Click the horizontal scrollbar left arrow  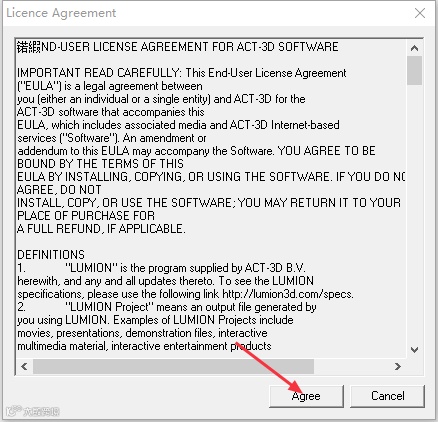point(24,366)
